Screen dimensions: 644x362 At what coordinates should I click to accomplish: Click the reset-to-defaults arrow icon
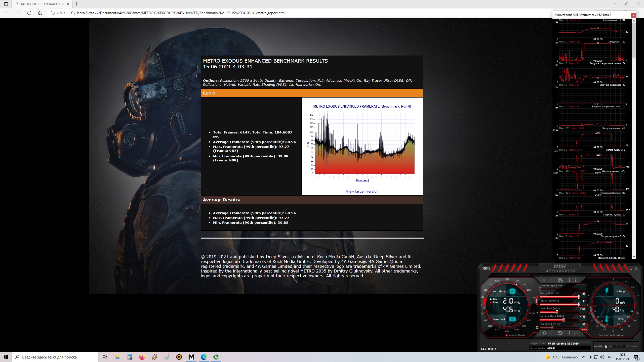click(560, 333)
